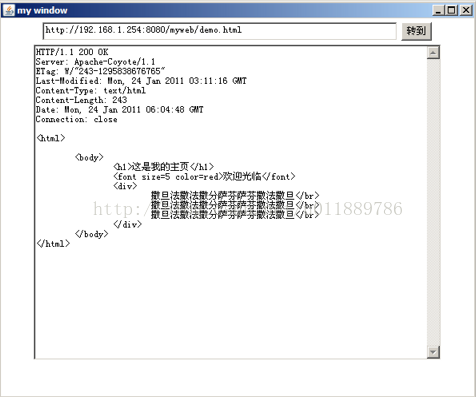Click the opening <body> tag
Image resolution: width=476 pixels, height=397 pixels.
(89, 157)
